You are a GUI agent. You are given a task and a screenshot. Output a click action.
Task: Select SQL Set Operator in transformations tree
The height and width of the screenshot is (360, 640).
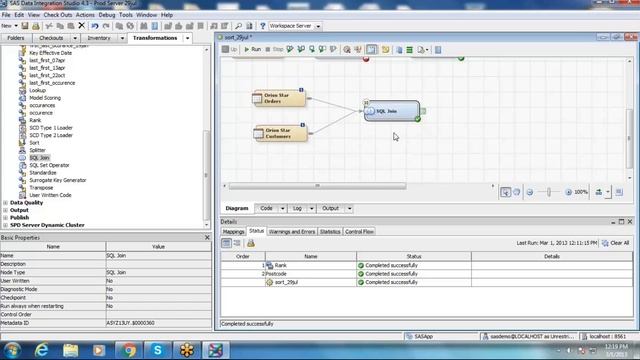point(49,165)
